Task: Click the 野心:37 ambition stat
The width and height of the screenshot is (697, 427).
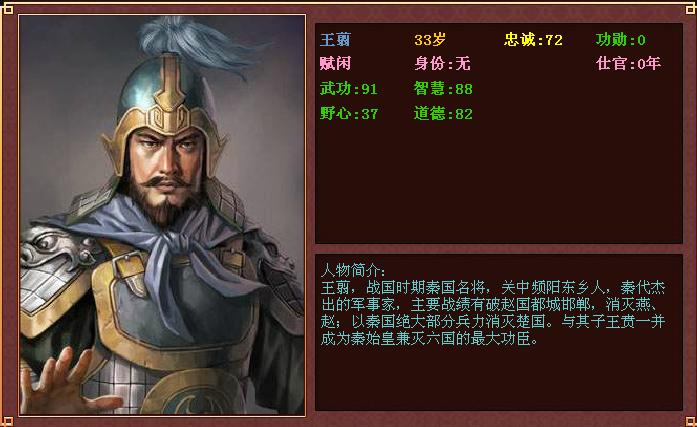Action: (349, 114)
